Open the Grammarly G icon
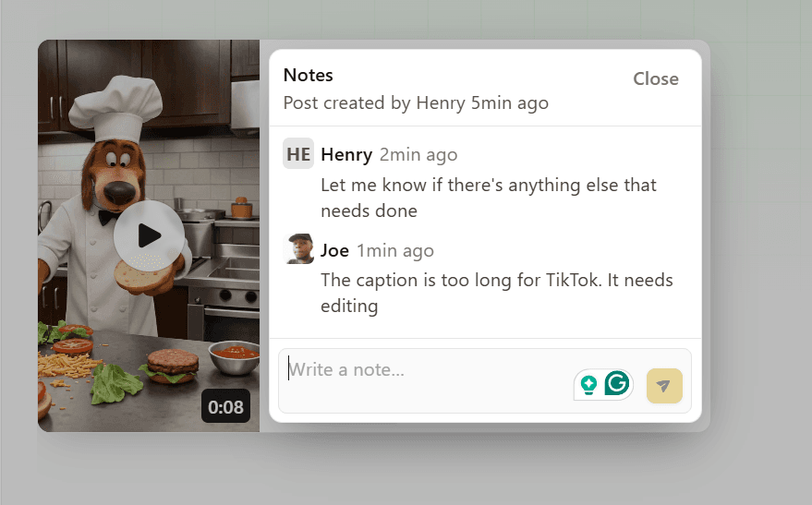The width and height of the screenshot is (812, 505). pyautogui.click(x=617, y=383)
